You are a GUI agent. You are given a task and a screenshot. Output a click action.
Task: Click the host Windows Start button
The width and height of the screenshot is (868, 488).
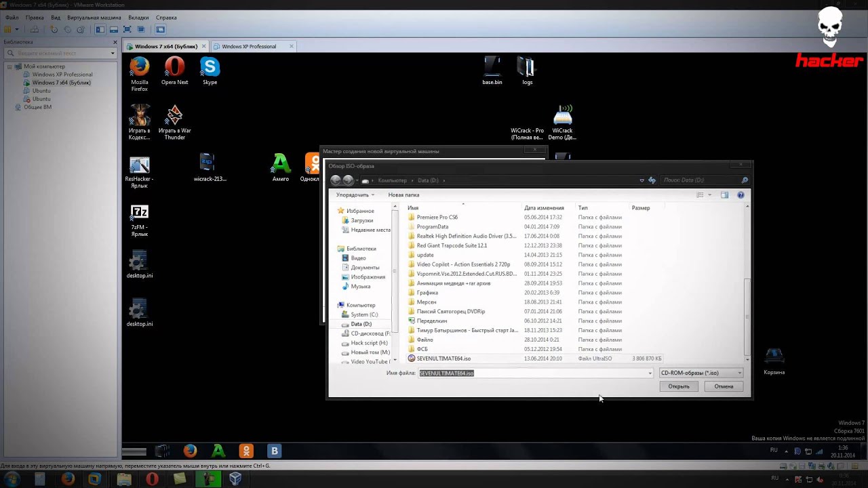coord(12,479)
